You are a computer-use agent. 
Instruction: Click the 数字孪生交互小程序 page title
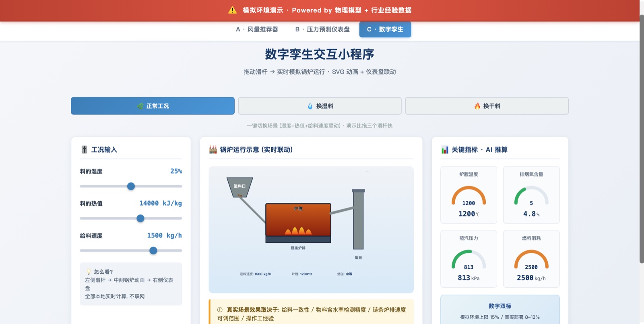click(320, 54)
